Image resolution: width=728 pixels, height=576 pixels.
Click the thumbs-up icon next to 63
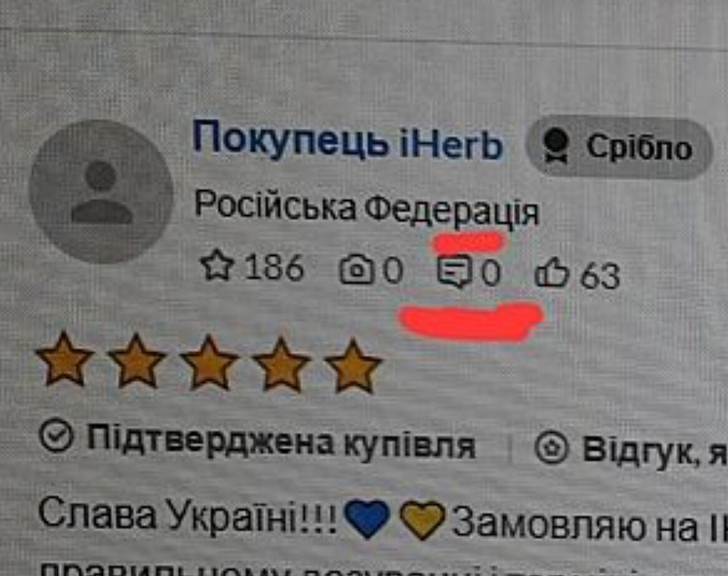coord(551,274)
